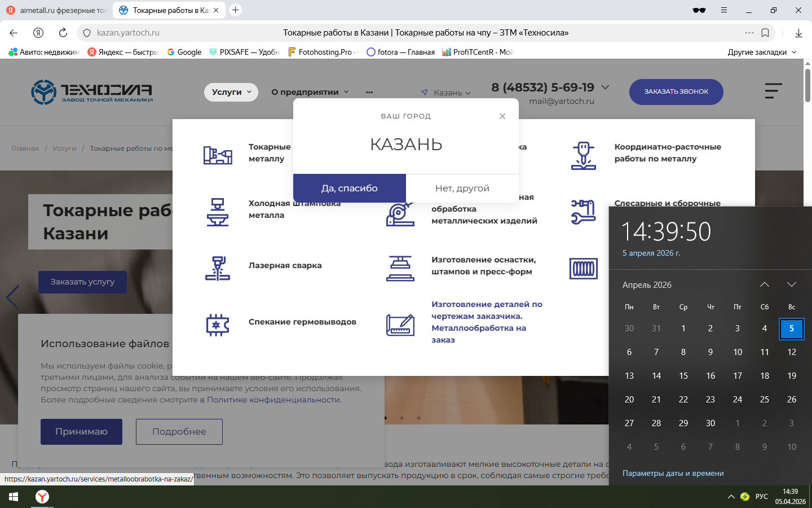Accept cookies with Принимаю button

coord(81,431)
